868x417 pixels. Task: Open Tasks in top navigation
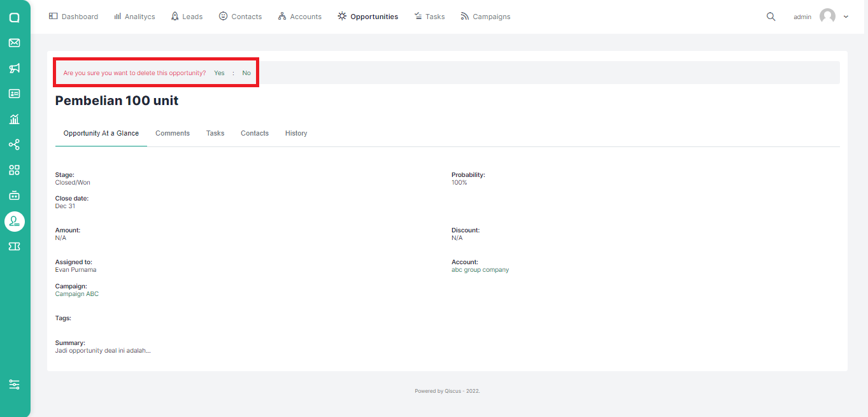tap(429, 17)
